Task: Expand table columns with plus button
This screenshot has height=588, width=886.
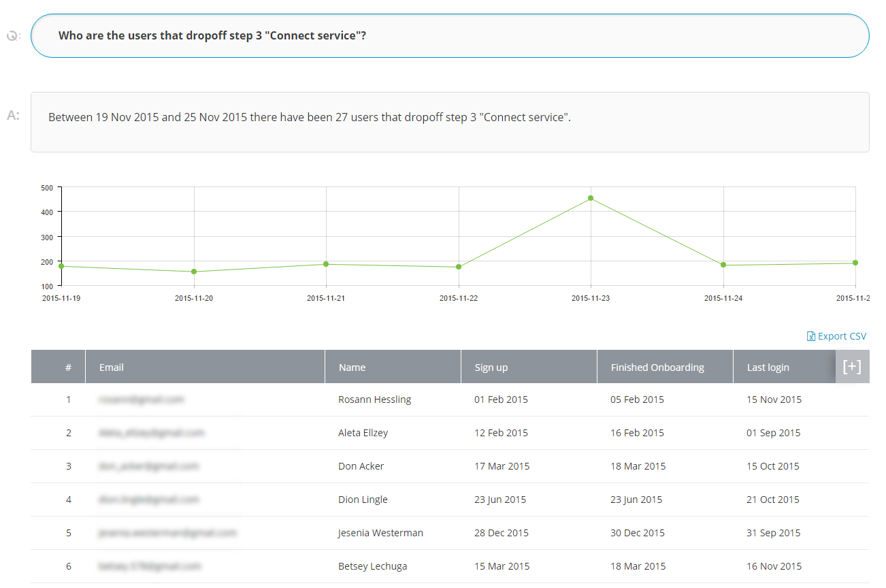Action: click(x=852, y=367)
